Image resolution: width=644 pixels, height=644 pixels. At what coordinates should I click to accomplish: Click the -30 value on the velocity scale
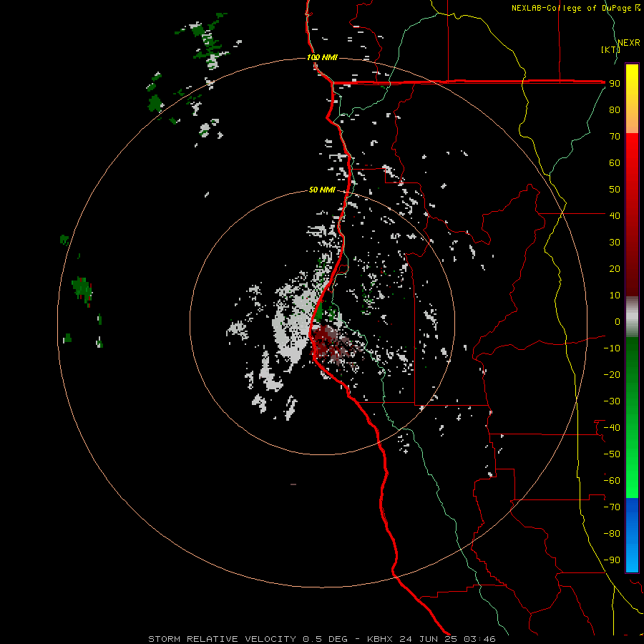click(612, 401)
